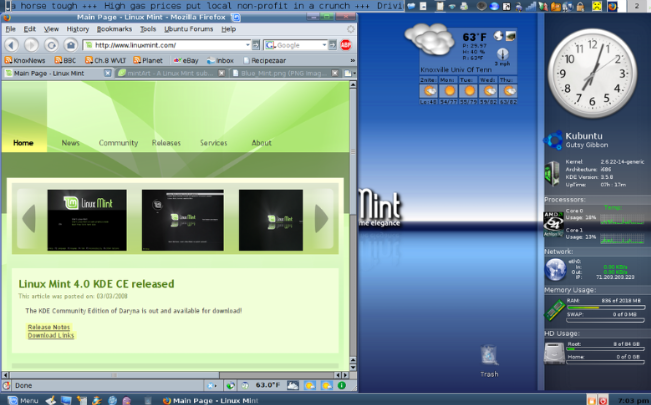This screenshot has width=651, height=405.
Task: Switch to virtual desktop 2 in pager
Action: click(x=637, y=6)
